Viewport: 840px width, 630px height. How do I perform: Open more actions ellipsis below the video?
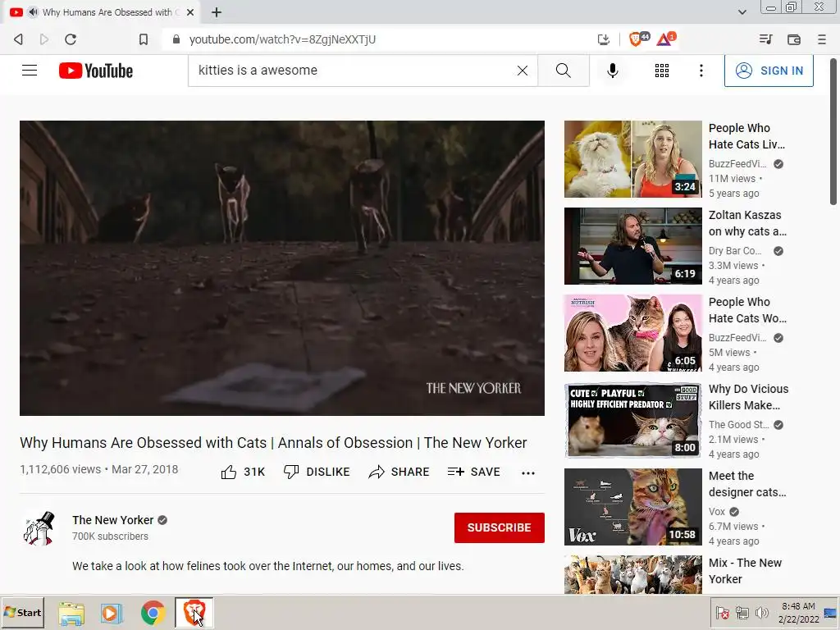coord(528,472)
